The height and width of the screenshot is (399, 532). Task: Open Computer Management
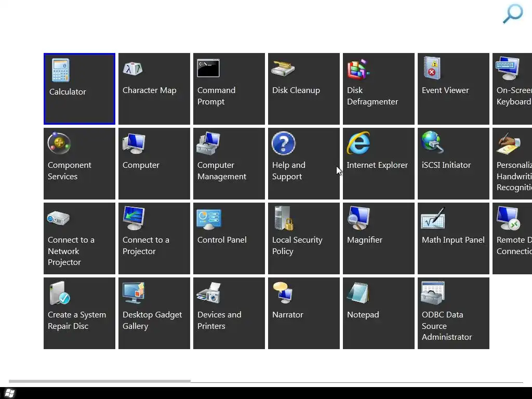tap(229, 164)
